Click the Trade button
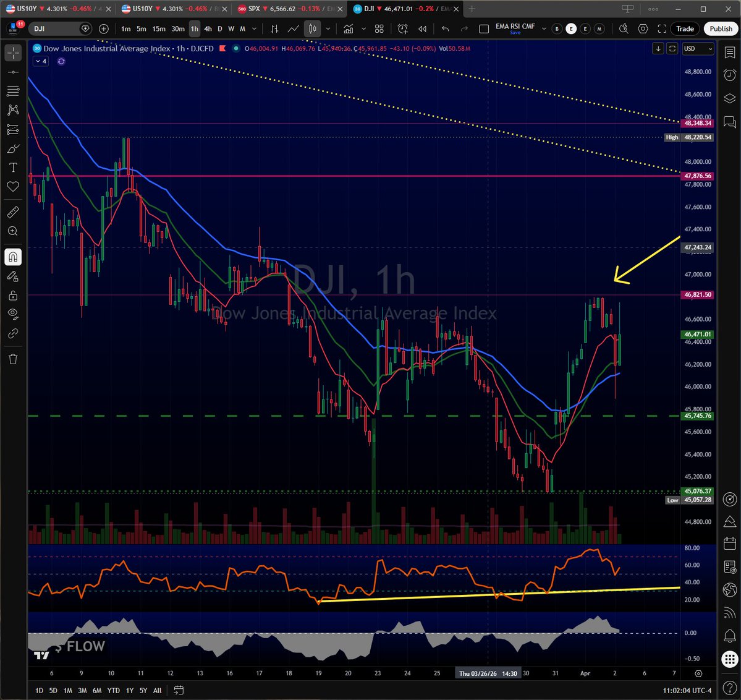Viewport: 741px width, 700px height. [685, 29]
